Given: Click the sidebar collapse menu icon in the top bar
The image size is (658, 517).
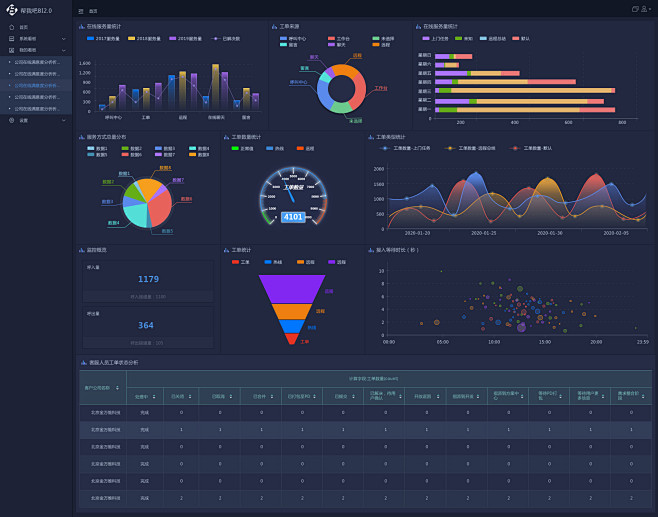Looking at the screenshot, I should point(81,10).
